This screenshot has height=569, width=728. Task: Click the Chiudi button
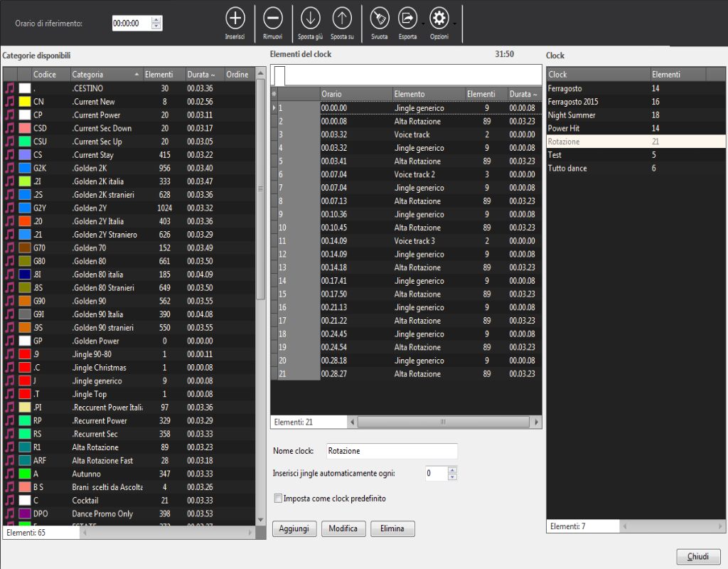[x=697, y=556]
